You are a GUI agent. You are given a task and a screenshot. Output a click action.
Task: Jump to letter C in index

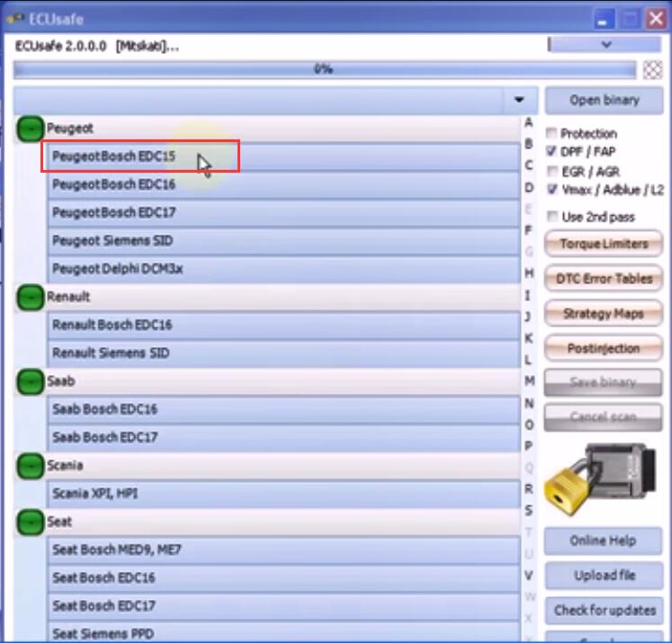pos(529,165)
